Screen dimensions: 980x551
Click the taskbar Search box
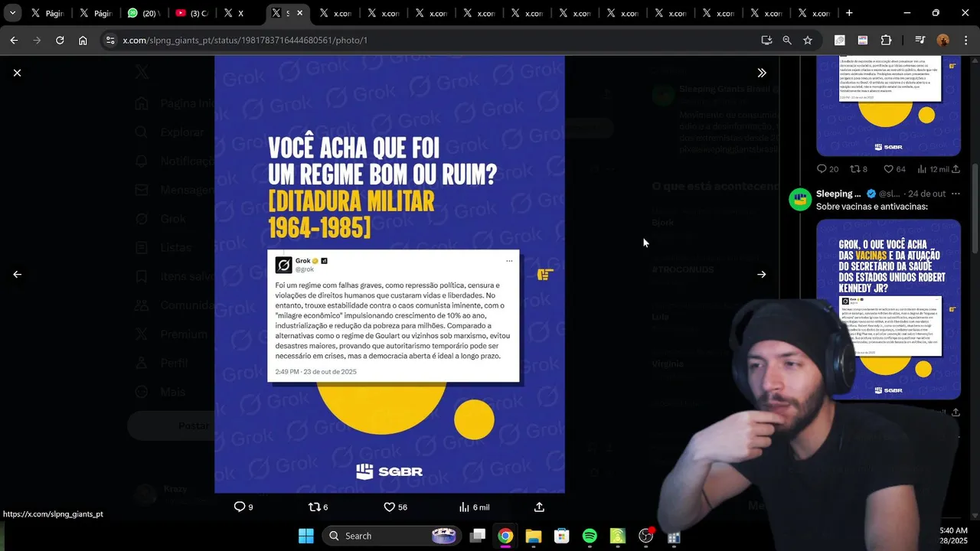[x=392, y=536]
